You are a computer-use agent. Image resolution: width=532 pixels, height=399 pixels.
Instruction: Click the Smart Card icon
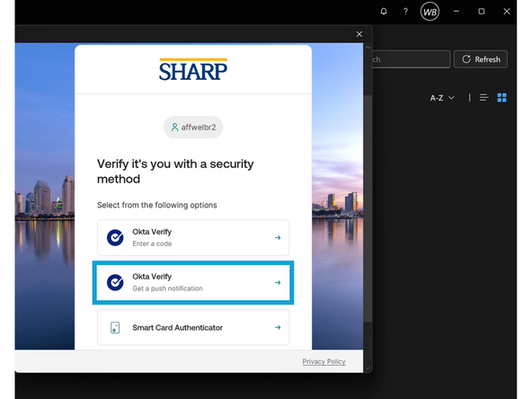[x=115, y=328]
